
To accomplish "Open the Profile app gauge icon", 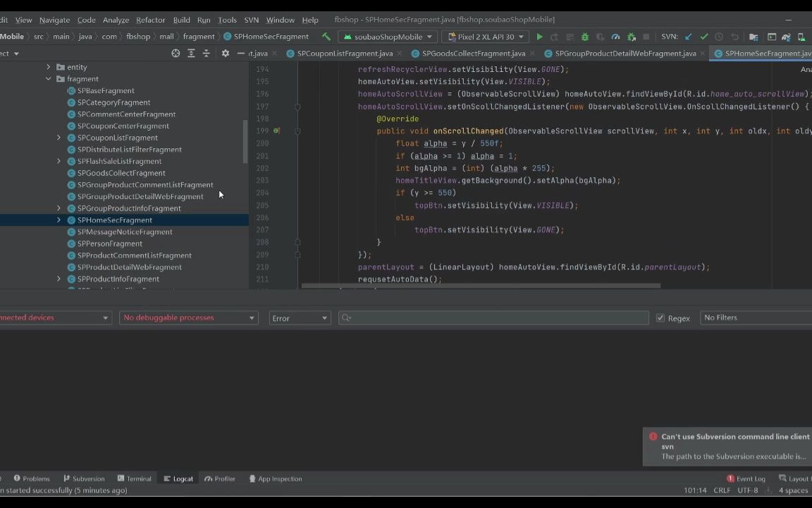I will (615, 37).
